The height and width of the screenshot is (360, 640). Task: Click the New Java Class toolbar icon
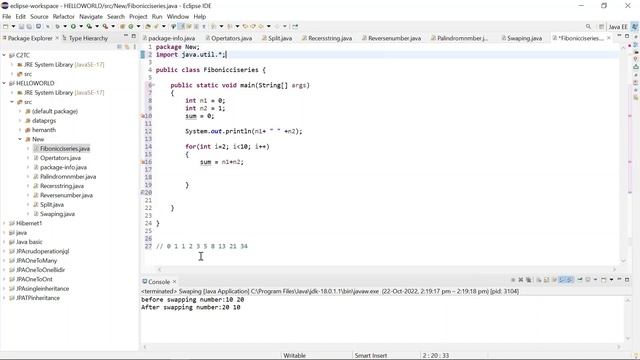point(131,26)
